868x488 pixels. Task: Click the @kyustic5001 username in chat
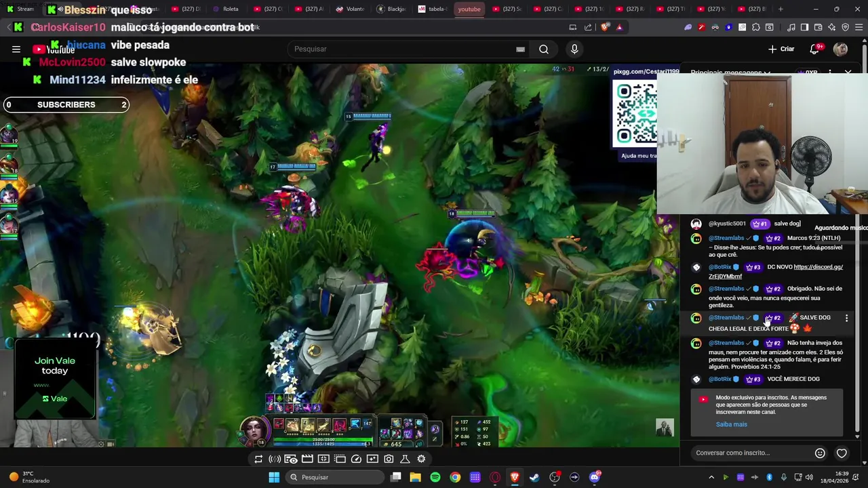(727, 224)
